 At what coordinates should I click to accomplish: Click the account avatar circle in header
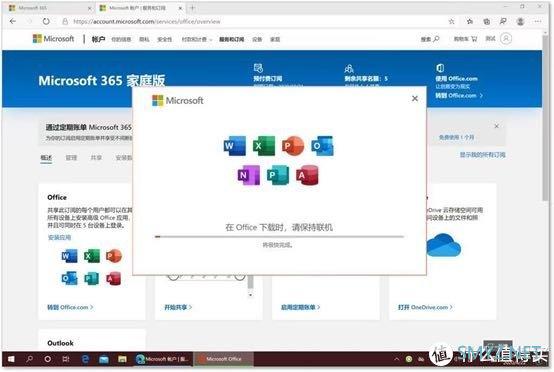[x=506, y=39]
